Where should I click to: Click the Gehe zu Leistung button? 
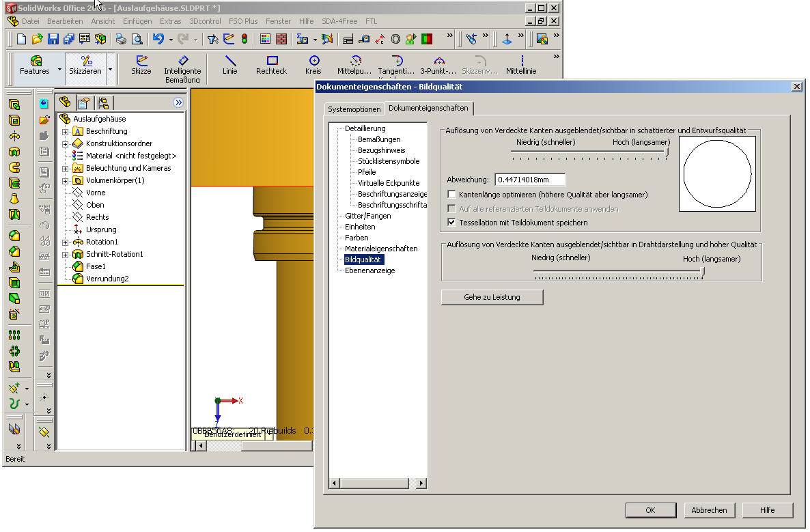tap(492, 297)
